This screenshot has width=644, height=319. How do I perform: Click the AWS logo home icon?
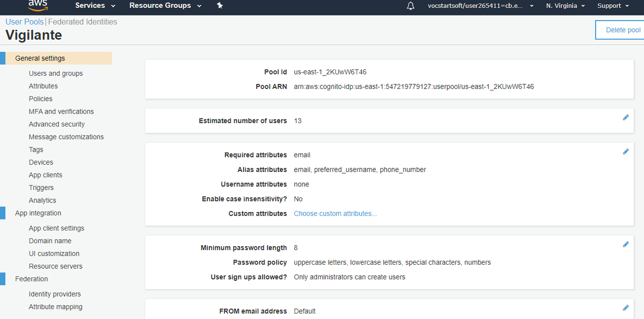pos(38,5)
